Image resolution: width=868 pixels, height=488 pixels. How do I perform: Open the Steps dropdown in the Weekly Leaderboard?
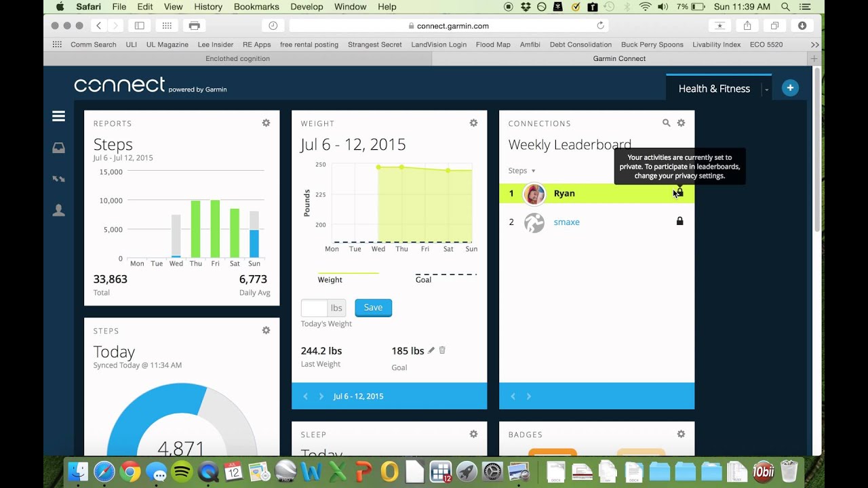[x=522, y=171]
